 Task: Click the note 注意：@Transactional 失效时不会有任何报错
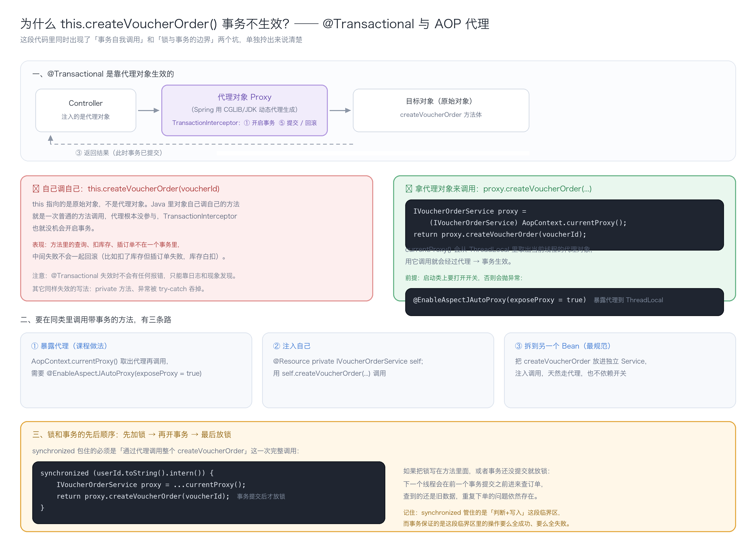(135, 276)
